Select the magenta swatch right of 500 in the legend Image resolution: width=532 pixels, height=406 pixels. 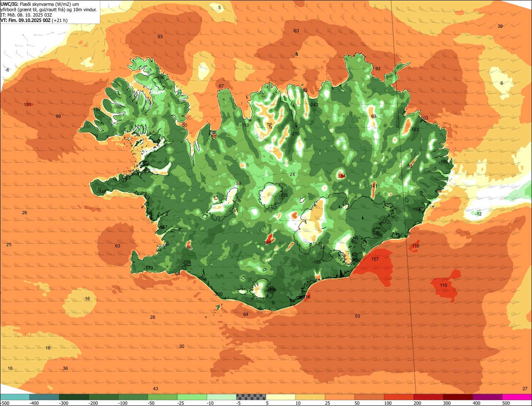click(517, 397)
